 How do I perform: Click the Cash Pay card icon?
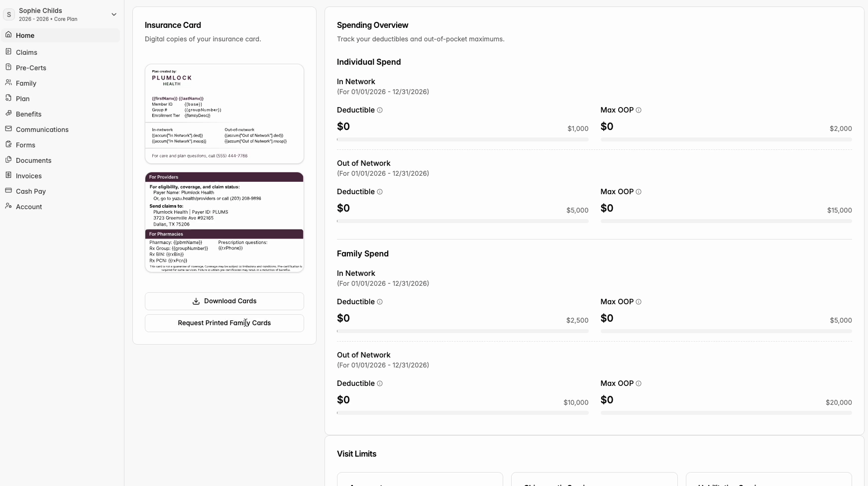point(8,191)
